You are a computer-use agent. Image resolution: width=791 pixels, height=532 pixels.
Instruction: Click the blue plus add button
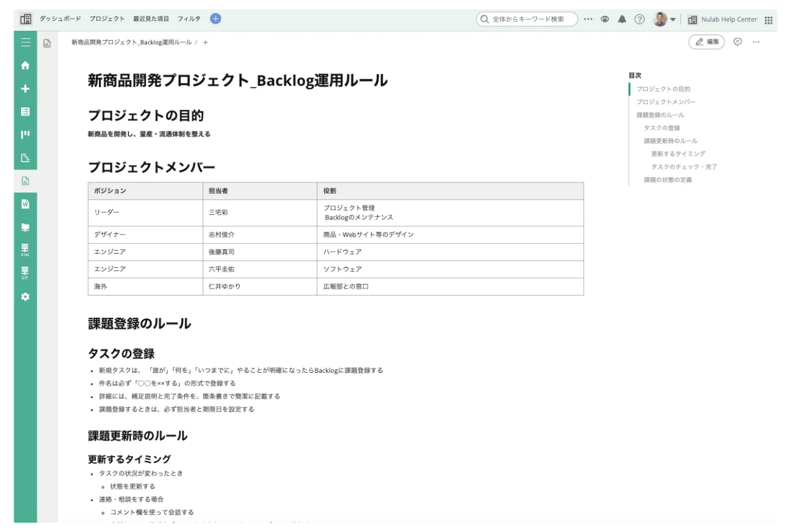click(215, 19)
